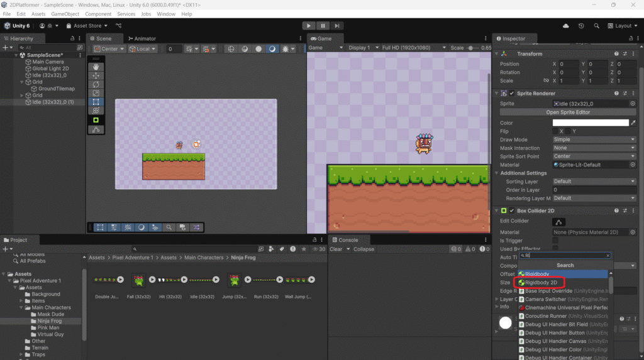Enable Flip X checkbox
The width and height of the screenshot is (644, 360).
(x=555, y=131)
